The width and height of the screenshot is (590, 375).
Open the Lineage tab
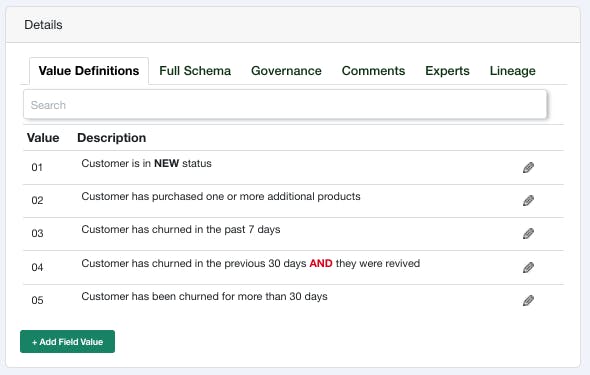pyautogui.click(x=512, y=71)
